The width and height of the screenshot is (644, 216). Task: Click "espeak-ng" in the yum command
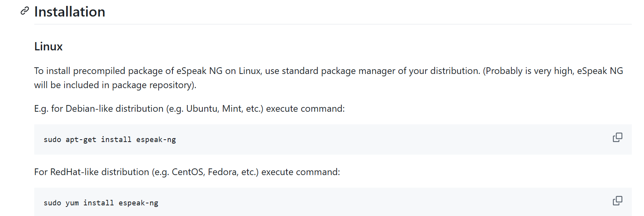click(138, 203)
